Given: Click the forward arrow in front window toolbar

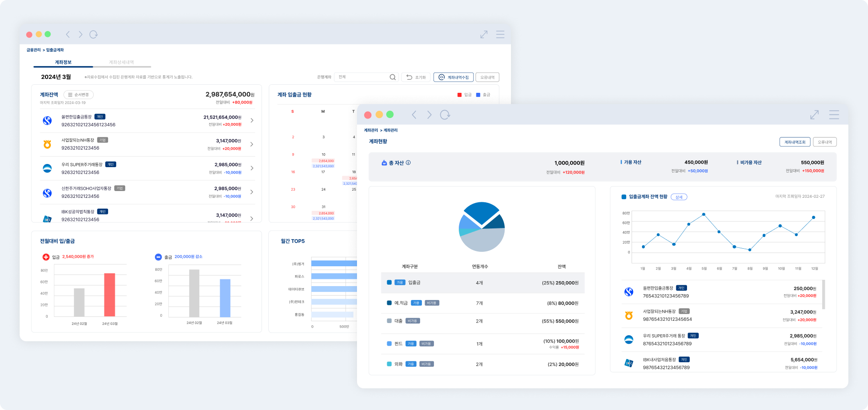Looking at the screenshot, I should pyautogui.click(x=429, y=115).
